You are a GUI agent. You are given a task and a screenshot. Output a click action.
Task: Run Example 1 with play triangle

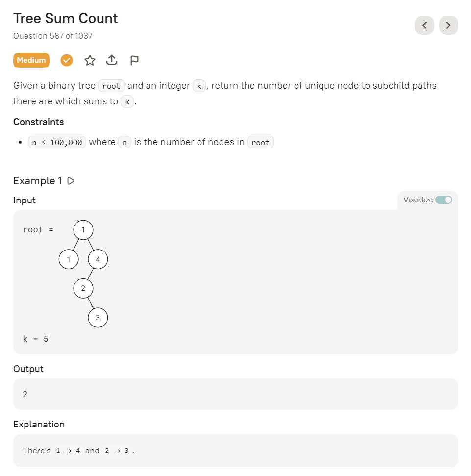(x=71, y=181)
